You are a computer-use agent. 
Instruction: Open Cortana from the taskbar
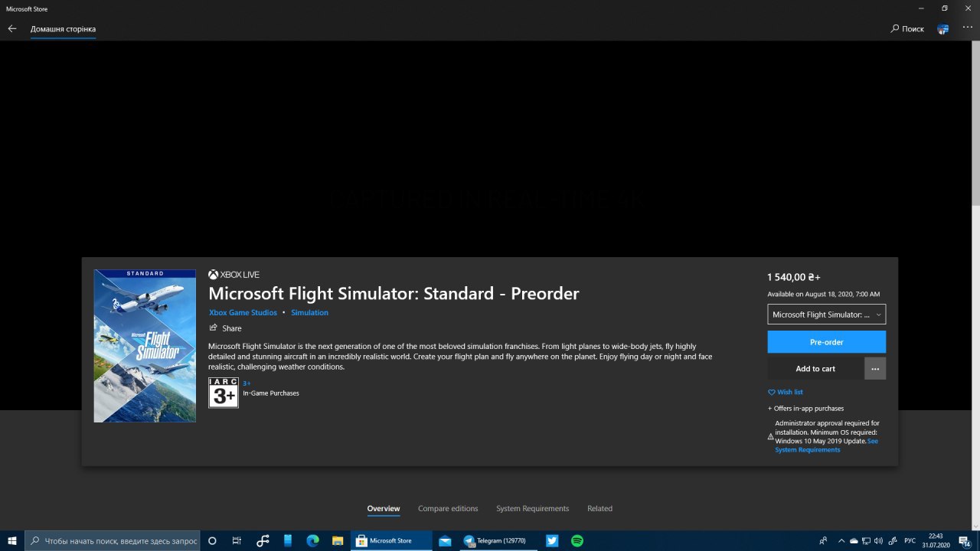(212, 540)
